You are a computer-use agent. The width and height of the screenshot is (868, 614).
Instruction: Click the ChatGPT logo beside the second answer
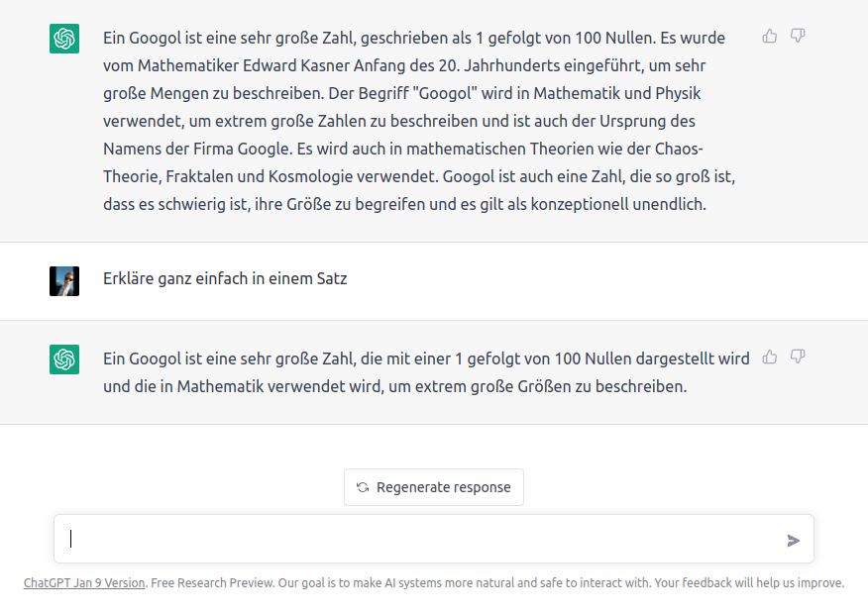click(x=64, y=359)
